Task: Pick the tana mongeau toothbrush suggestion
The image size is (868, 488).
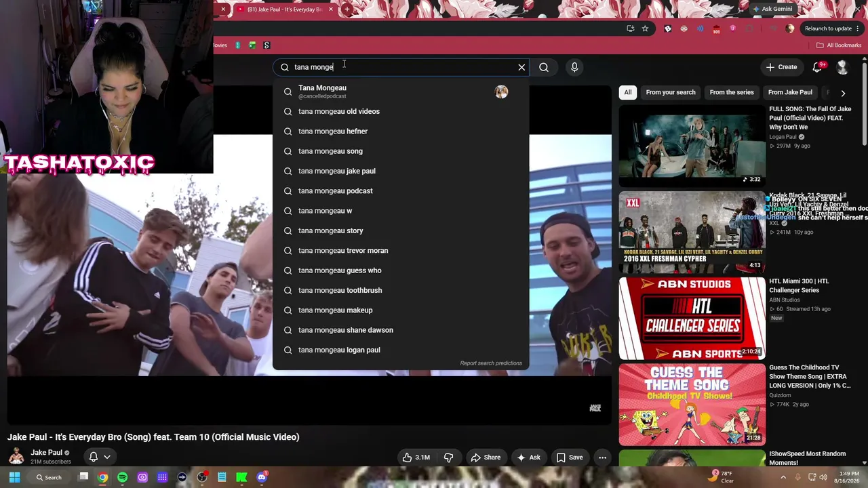Action: click(x=401, y=290)
